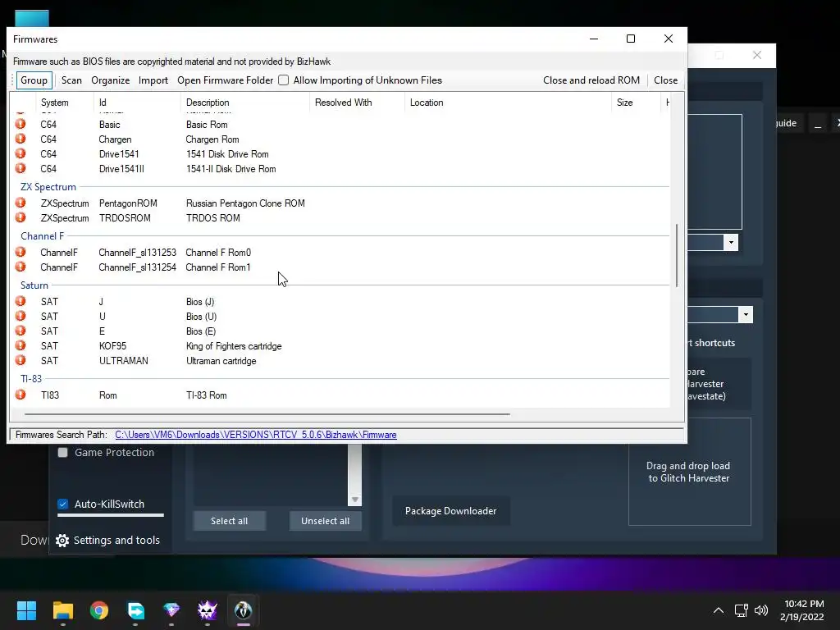Open the upper dropdown in the launcher window

point(731,243)
